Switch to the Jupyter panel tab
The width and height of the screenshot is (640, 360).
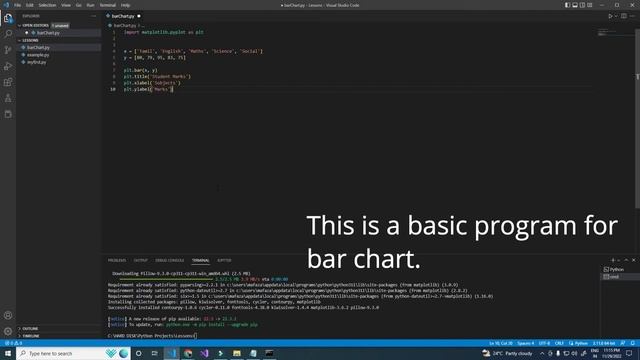tap(224, 260)
